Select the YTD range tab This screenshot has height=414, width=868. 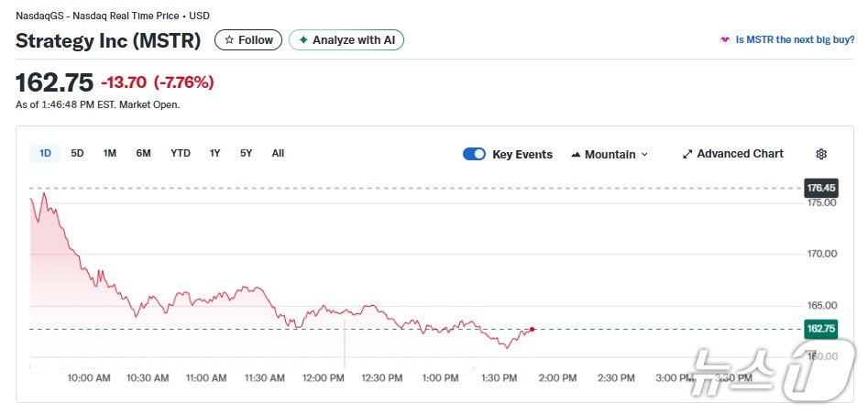point(181,153)
